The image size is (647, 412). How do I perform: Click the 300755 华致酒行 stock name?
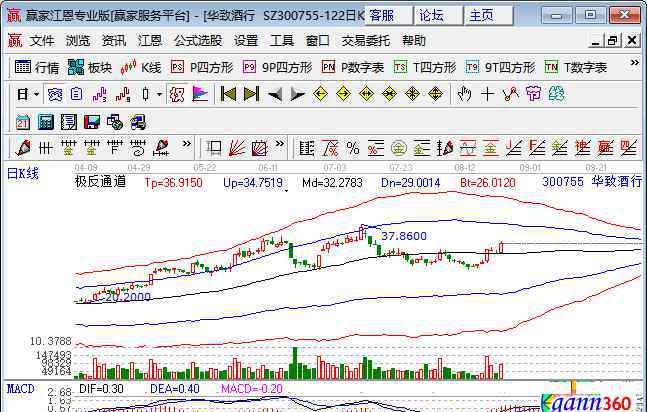tap(592, 182)
